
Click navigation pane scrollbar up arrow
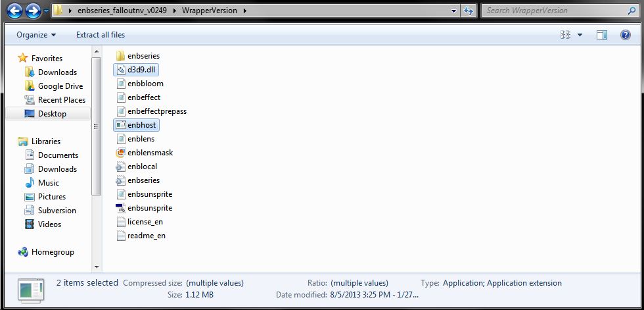tap(97, 51)
